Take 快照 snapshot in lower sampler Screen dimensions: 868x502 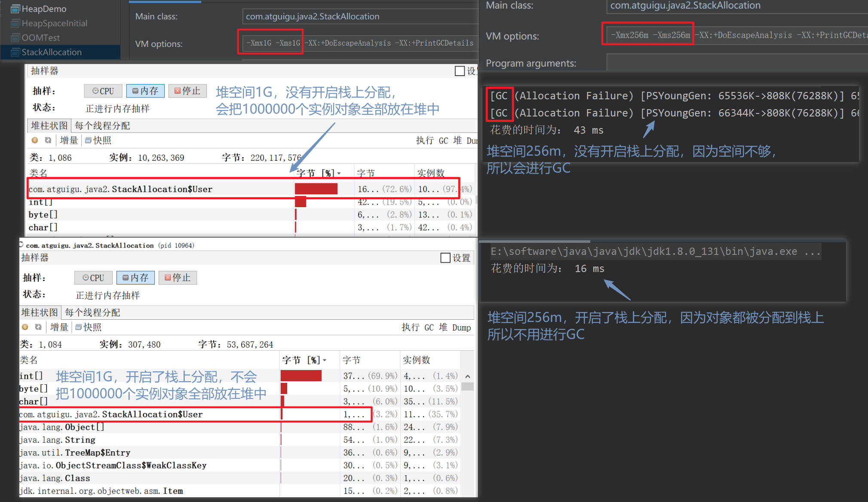(x=88, y=327)
